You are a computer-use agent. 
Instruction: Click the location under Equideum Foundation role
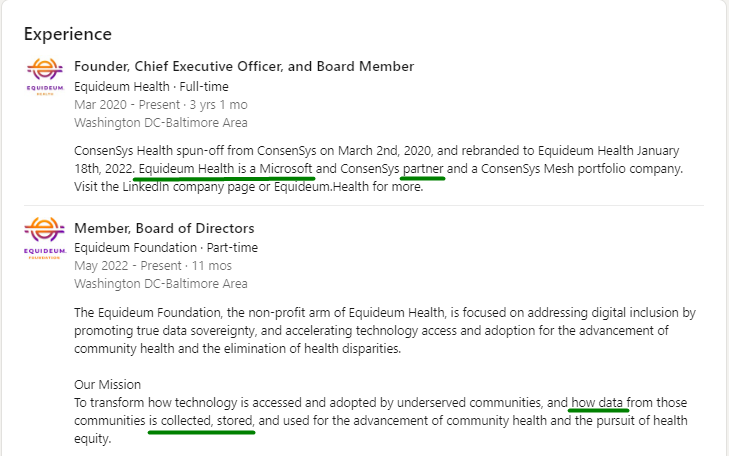tap(161, 284)
